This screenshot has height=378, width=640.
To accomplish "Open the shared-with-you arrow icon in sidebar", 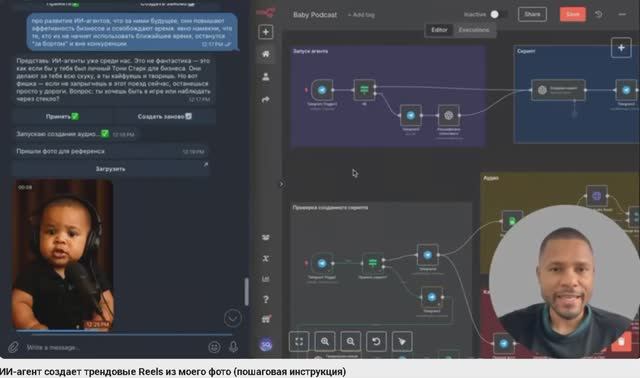I will point(266,99).
